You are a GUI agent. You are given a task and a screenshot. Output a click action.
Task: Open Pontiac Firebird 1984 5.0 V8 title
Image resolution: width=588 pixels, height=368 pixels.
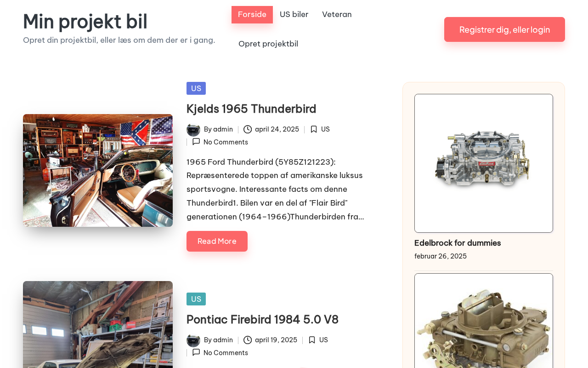pyautogui.click(x=262, y=320)
